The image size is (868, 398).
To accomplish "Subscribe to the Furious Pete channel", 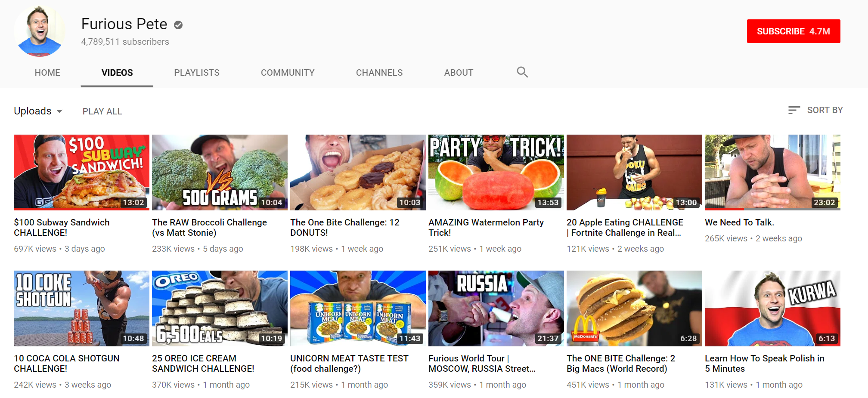I will [794, 31].
